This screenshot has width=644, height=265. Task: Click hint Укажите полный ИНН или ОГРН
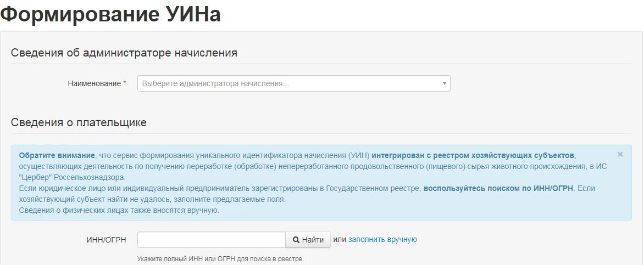click(x=220, y=260)
